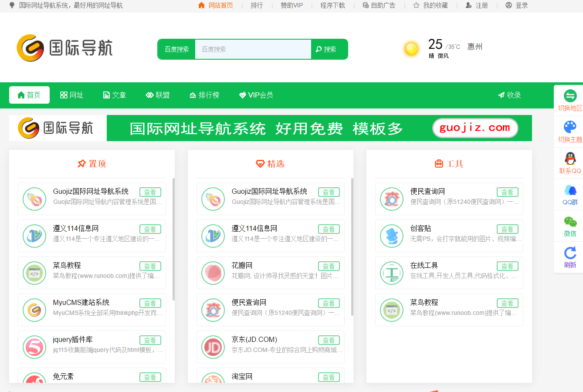The height and width of the screenshot is (392, 583).
Task: Click the 微信 WeChat icon
Action: pyautogui.click(x=570, y=221)
